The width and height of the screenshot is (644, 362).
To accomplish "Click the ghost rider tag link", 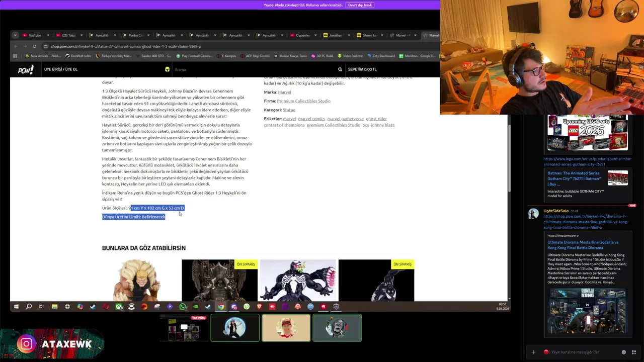I will coord(376,119).
